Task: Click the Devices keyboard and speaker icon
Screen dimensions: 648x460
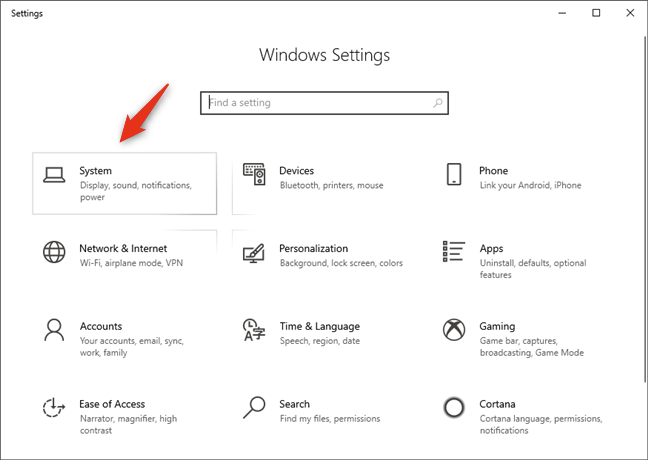Action: (254, 174)
